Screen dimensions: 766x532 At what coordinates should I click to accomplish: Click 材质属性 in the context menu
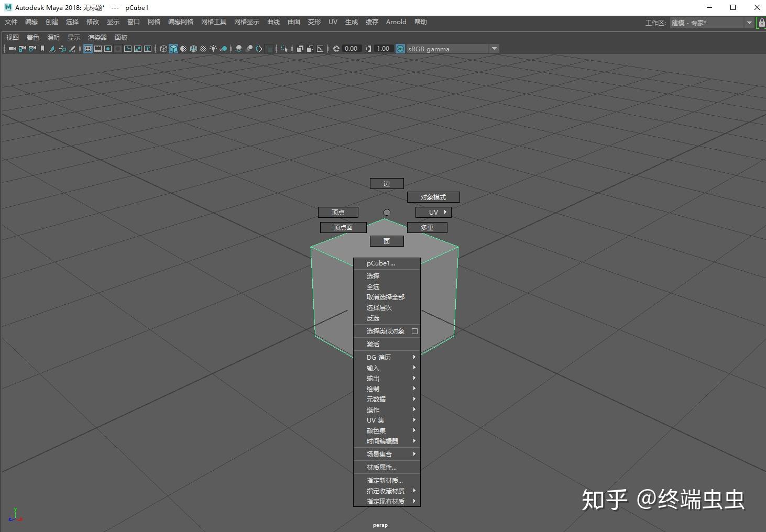point(381,467)
